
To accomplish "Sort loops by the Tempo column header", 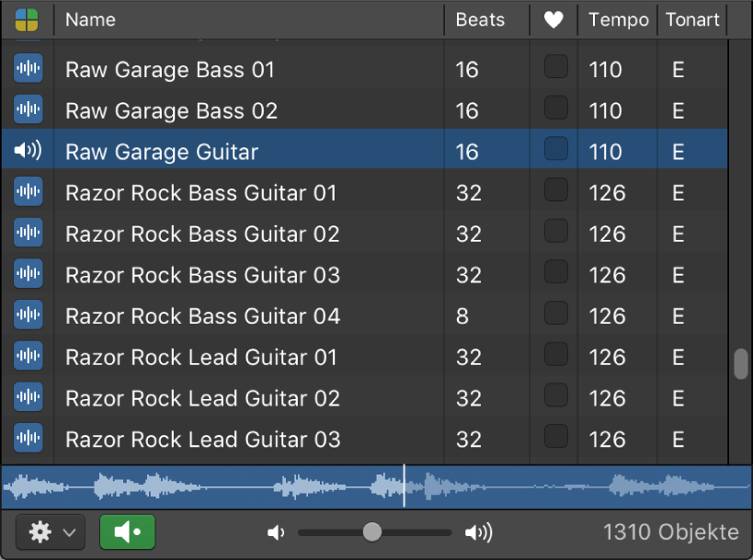I will pyautogui.click(x=618, y=19).
